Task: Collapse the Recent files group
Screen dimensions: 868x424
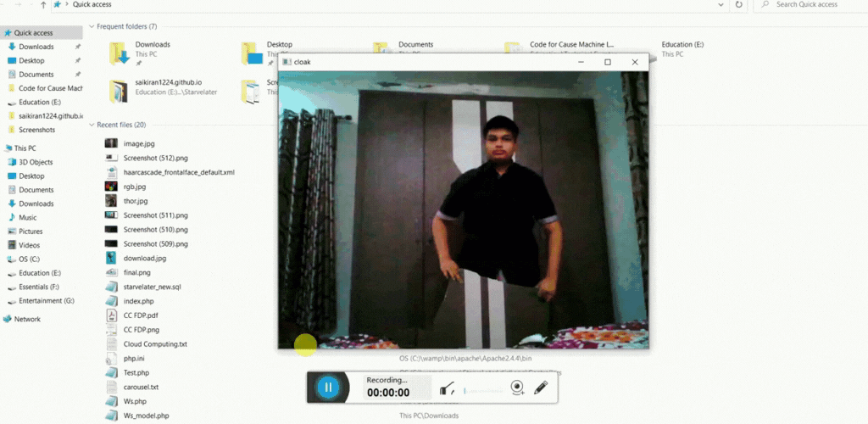Action: click(92, 125)
